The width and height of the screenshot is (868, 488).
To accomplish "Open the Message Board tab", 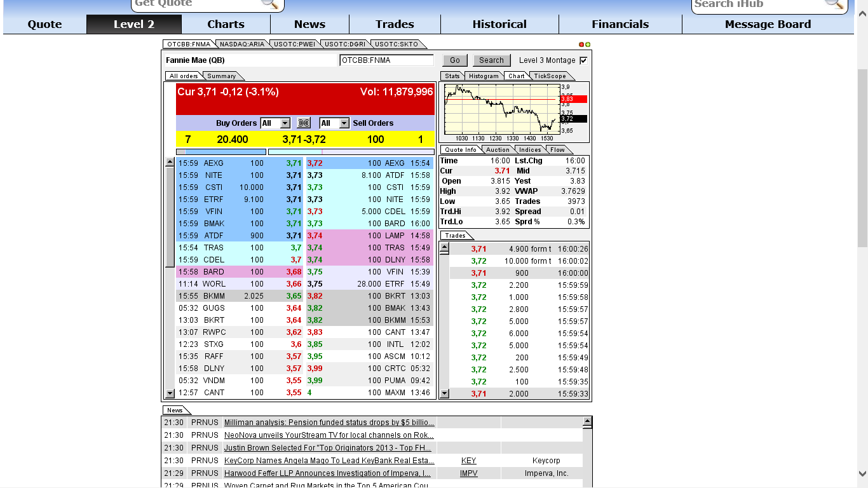I will (768, 24).
